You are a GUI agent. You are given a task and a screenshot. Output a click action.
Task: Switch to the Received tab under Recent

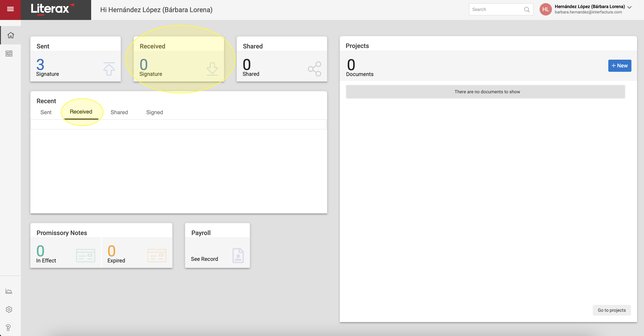pyautogui.click(x=81, y=112)
